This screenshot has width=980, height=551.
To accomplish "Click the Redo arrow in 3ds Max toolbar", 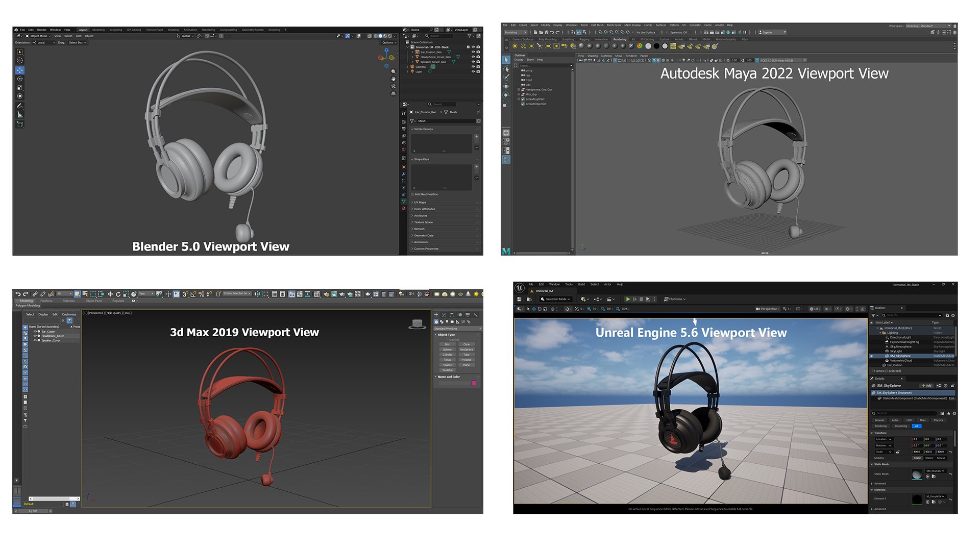I will pos(26,294).
